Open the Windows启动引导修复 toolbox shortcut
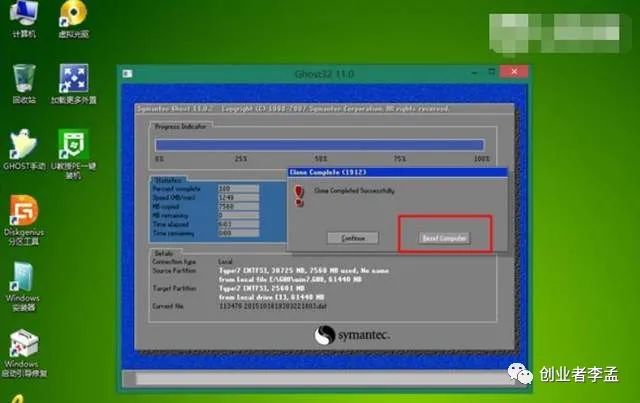The height and width of the screenshot is (403, 640). pyautogui.click(x=24, y=353)
